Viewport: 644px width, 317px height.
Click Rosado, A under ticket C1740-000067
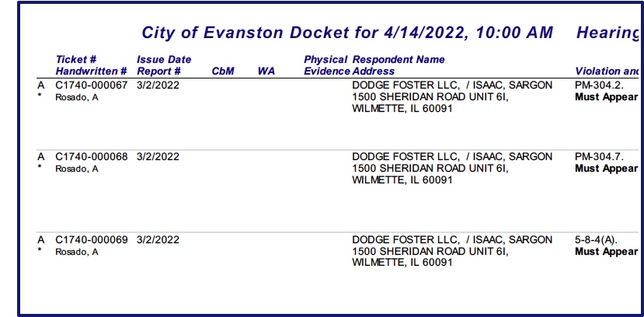(77, 97)
